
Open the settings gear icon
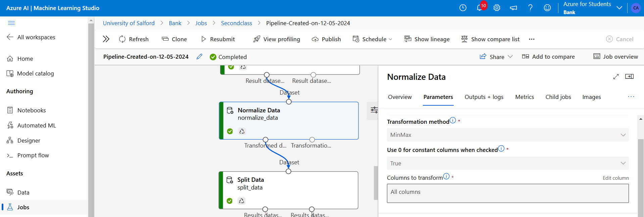coord(497,8)
